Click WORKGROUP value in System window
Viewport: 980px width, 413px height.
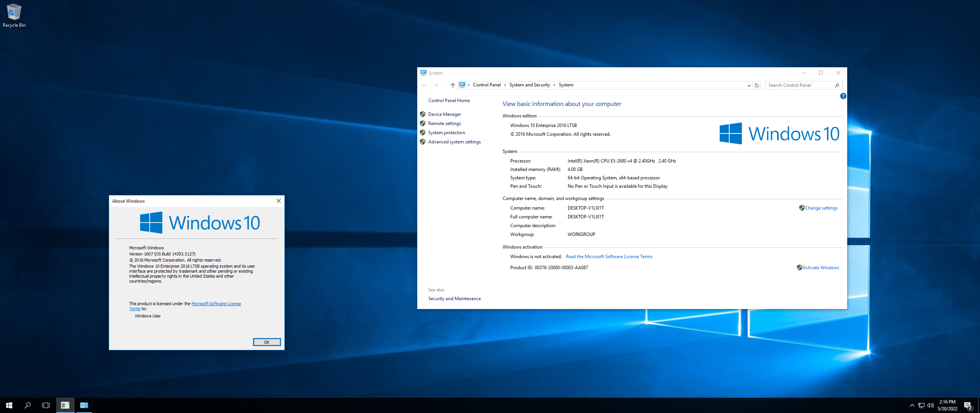[581, 234]
